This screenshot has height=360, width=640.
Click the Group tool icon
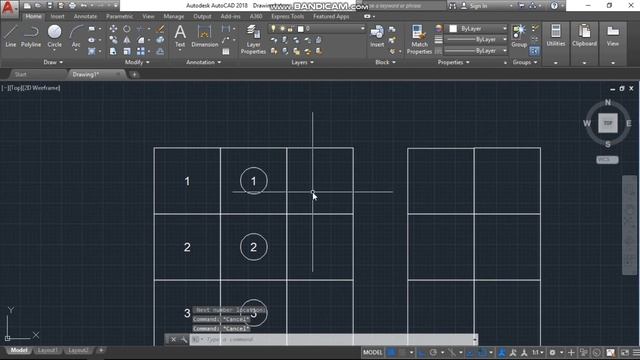pos(519,36)
